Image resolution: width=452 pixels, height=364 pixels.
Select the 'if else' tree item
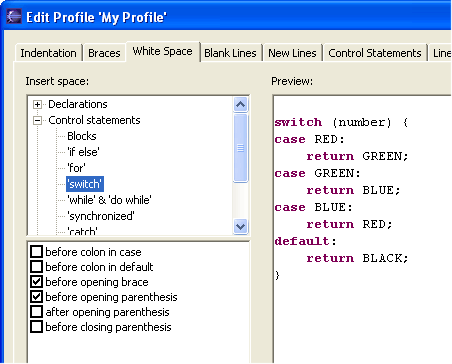83,152
